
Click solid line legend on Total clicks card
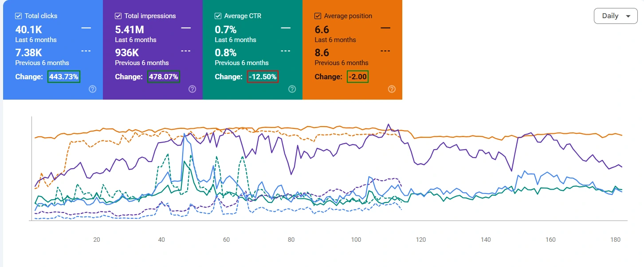(x=86, y=28)
